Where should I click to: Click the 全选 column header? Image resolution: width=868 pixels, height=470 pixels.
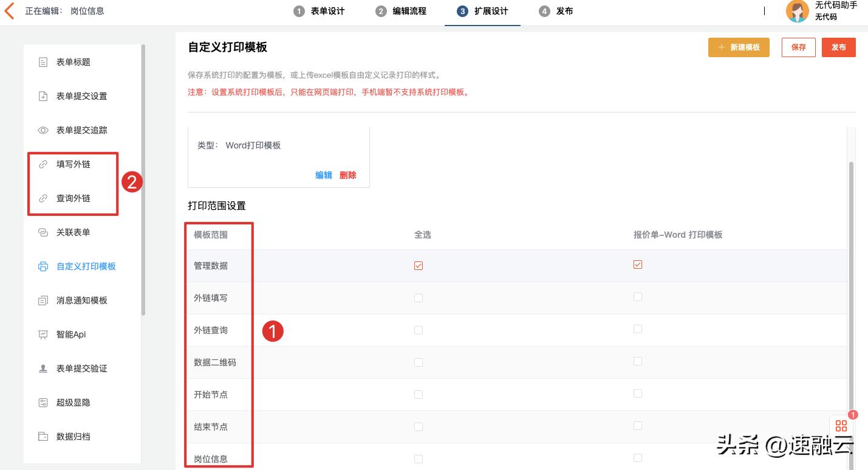click(423, 235)
